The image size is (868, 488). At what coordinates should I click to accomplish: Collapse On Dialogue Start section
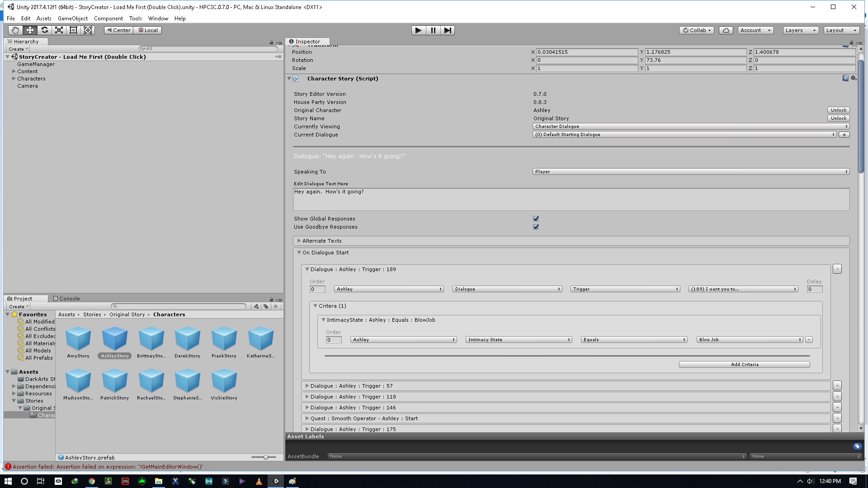pos(299,253)
